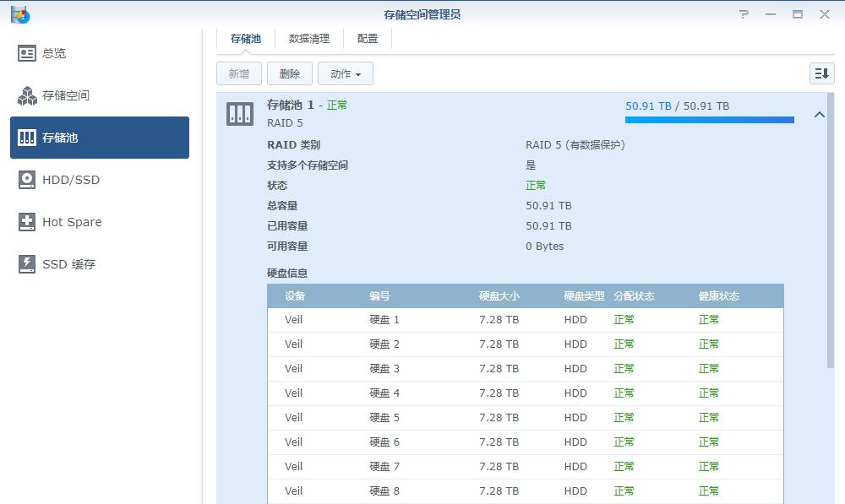
Task: Switch to the 数据清理 tab
Action: (x=310, y=38)
